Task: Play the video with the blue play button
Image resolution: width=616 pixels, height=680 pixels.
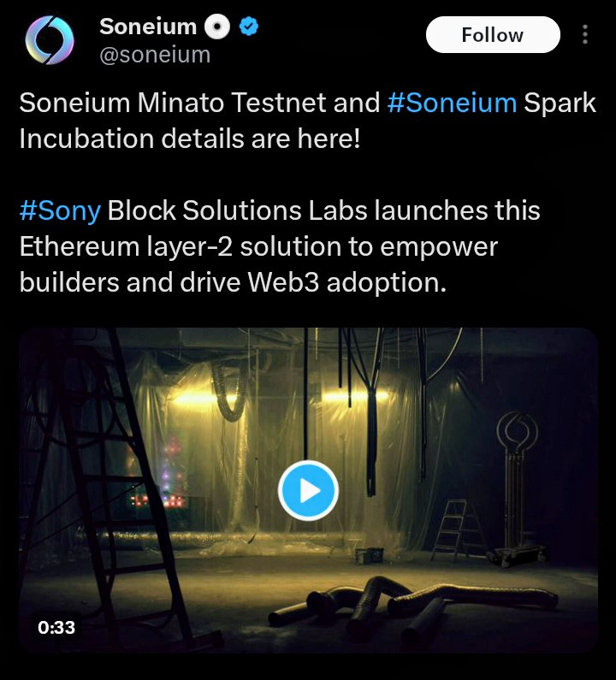Action: pyautogui.click(x=308, y=490)
